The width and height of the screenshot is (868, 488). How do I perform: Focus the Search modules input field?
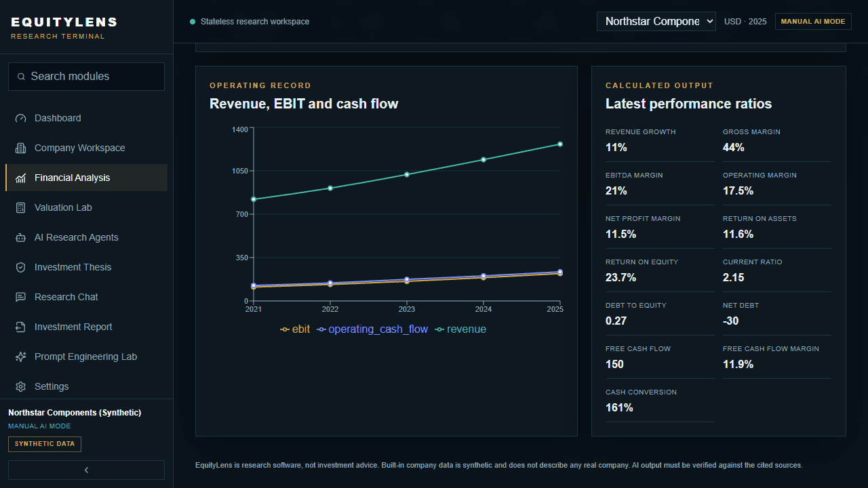pos(86,77)
